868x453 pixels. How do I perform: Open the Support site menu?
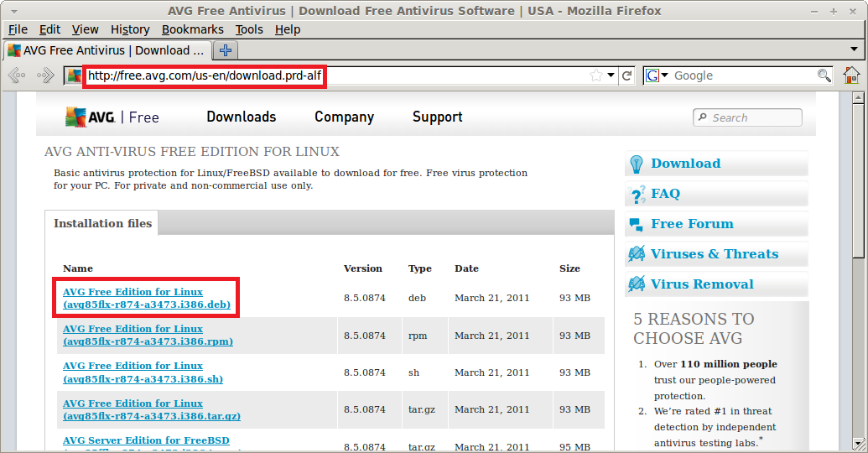pos(437,117)
